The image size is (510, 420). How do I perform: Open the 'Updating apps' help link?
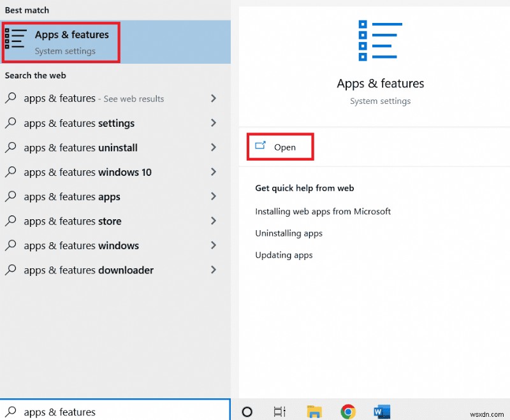284,255
